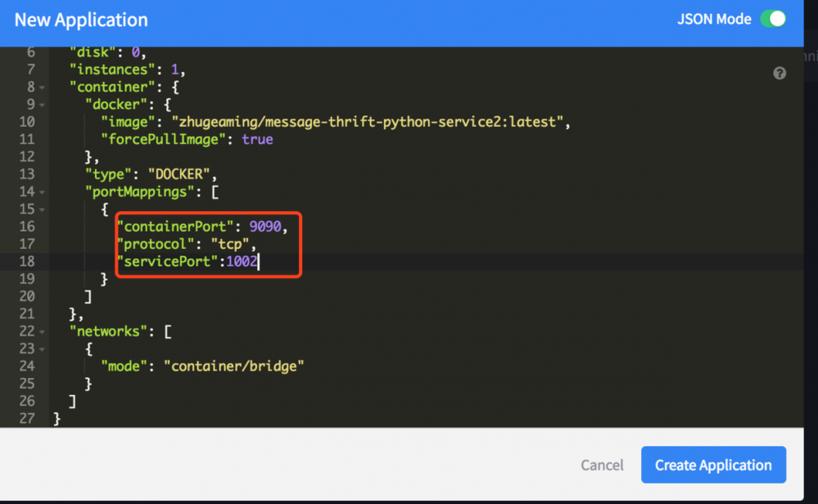Image resolution: width=818 pixels, height=504 pixels.
Task: Click the "disk" value 0
Action: coord(136,52)
